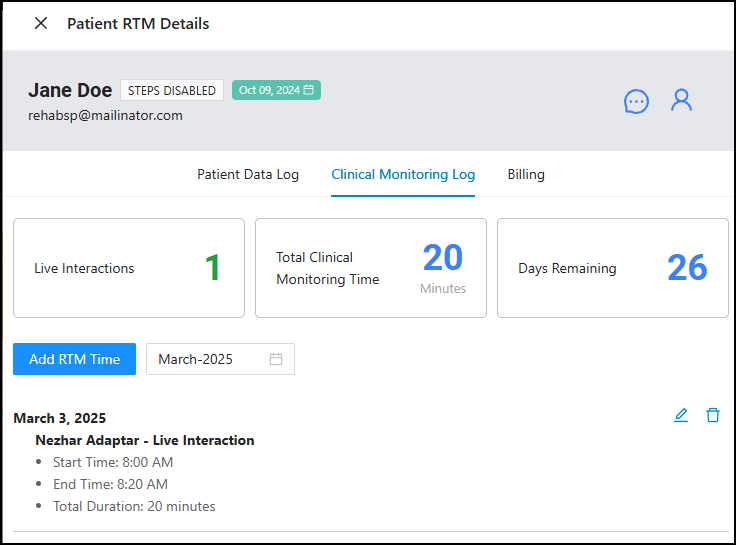Viewport: 736px width, 545px height.
Task: Click the calendar icon in month picker
Action: click(x=276, y=359)
